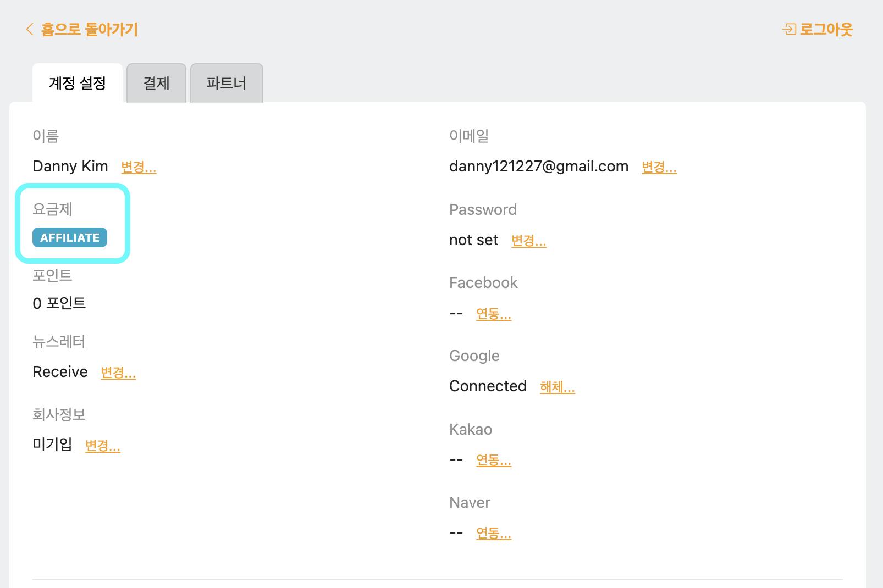The image size is (883, 588).
Task: Change the newsletter Receive setting
Action: pyautogui.click(x=118, y=373)
